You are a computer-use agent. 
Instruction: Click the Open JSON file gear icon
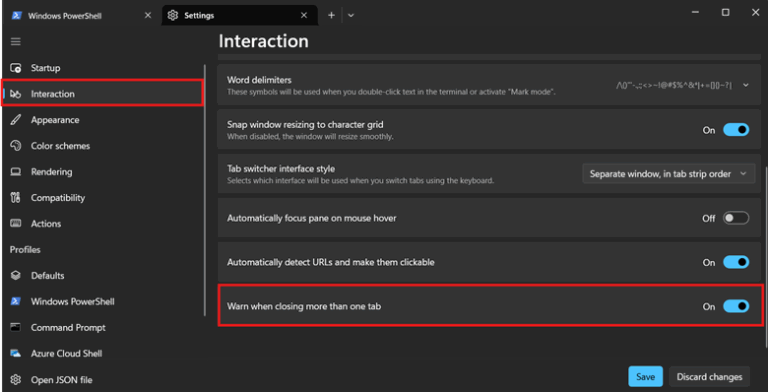(16, 380)
